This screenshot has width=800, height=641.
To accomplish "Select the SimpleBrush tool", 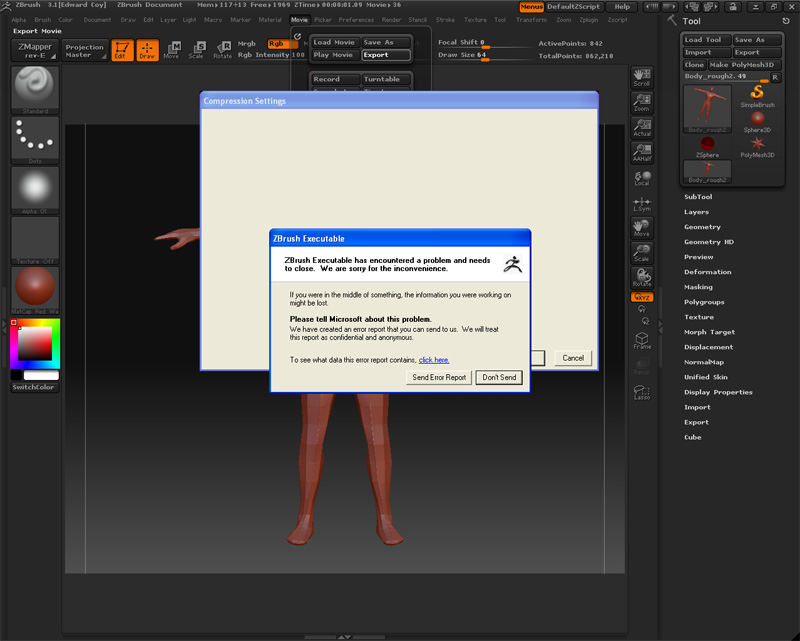I will point(757,96).
